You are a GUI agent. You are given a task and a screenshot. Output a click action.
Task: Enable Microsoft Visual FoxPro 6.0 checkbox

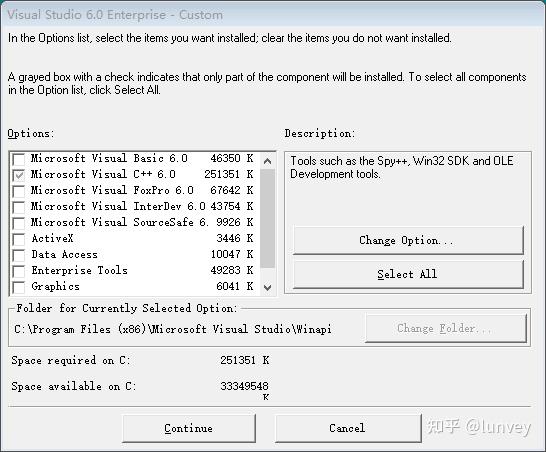18,191
